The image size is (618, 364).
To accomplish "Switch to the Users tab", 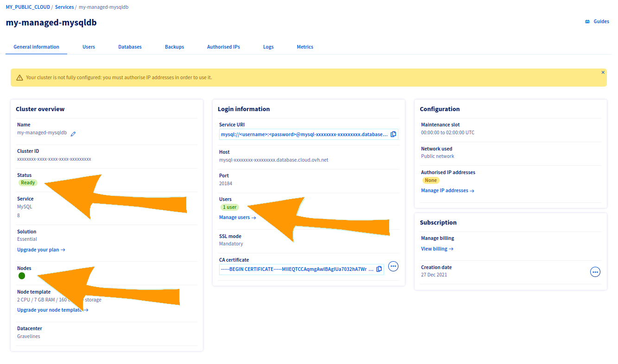I will (88, 47).
